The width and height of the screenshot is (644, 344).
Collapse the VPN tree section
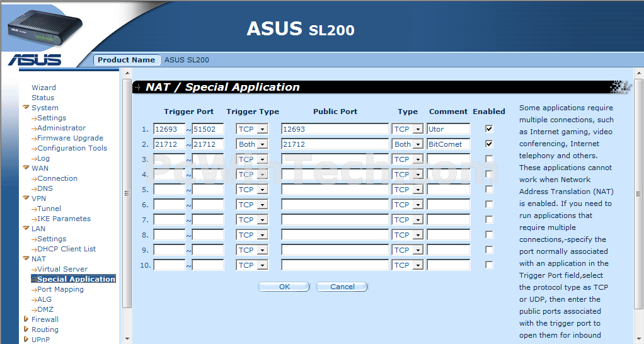click(26, 198)
